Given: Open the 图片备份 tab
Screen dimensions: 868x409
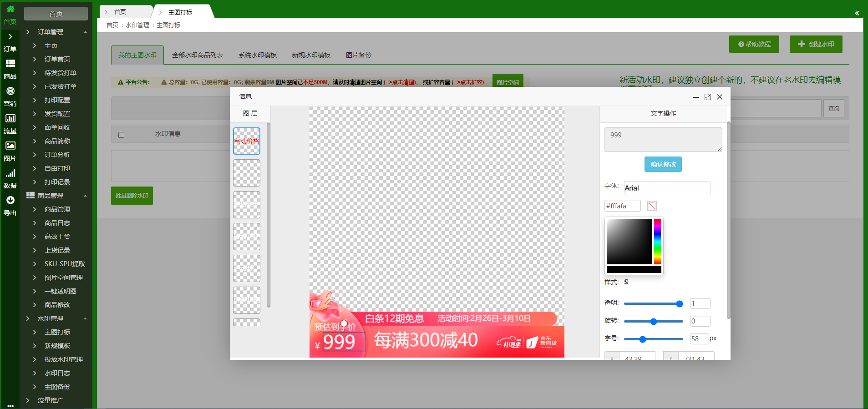Looking at the screenshot, I should coord(358,55).
